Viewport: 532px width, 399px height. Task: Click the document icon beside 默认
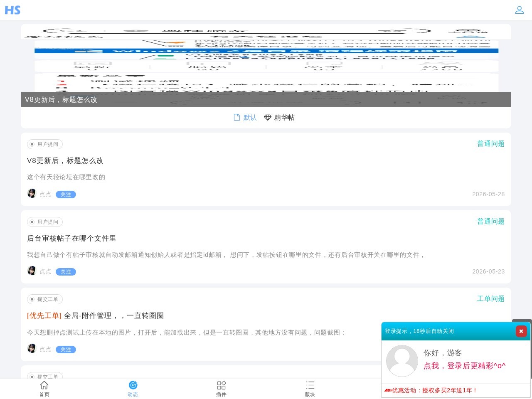pyautogui.click(x=237, y=118)
